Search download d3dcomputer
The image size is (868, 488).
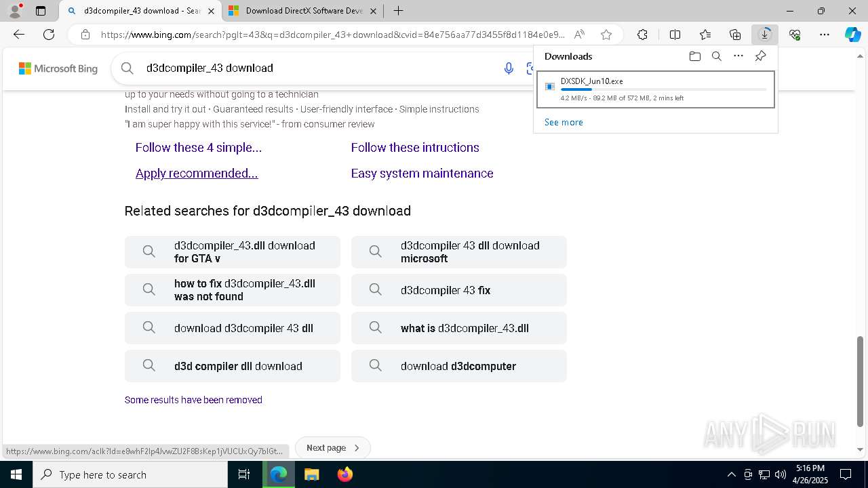pyautogui.click(x=459, y=366)
